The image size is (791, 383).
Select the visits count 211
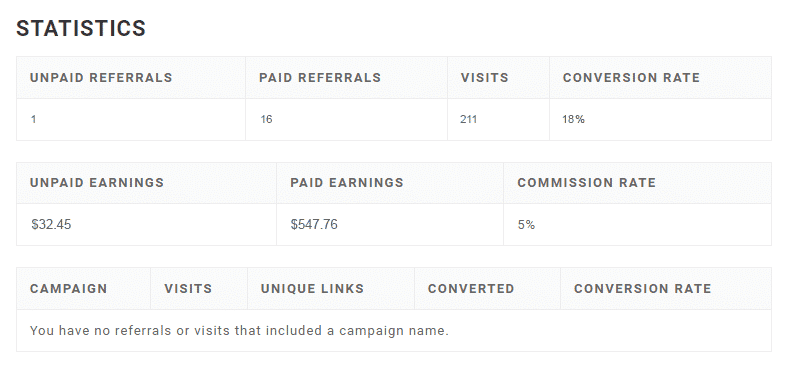tap(468, 120)
